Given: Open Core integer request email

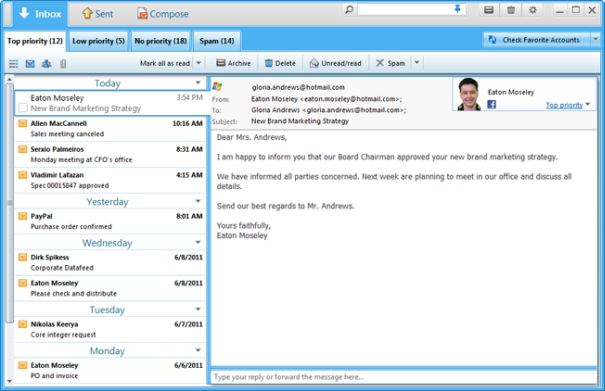Looking at the screenshot, I should (110, 330).
